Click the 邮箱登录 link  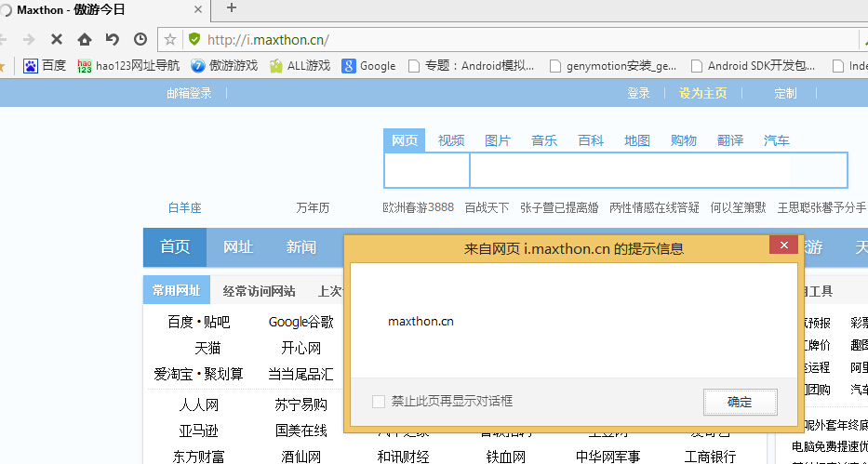pyautogui.click(x=189, y=94)
